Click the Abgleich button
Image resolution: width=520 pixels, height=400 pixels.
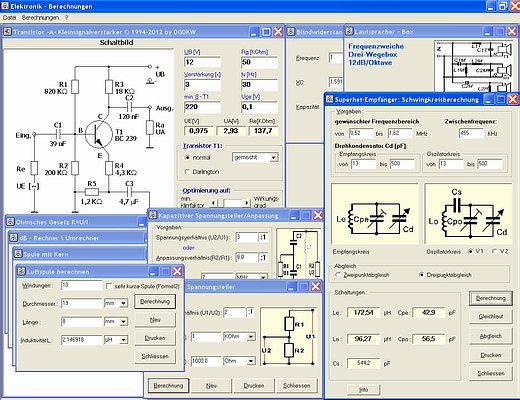(491, 336)
